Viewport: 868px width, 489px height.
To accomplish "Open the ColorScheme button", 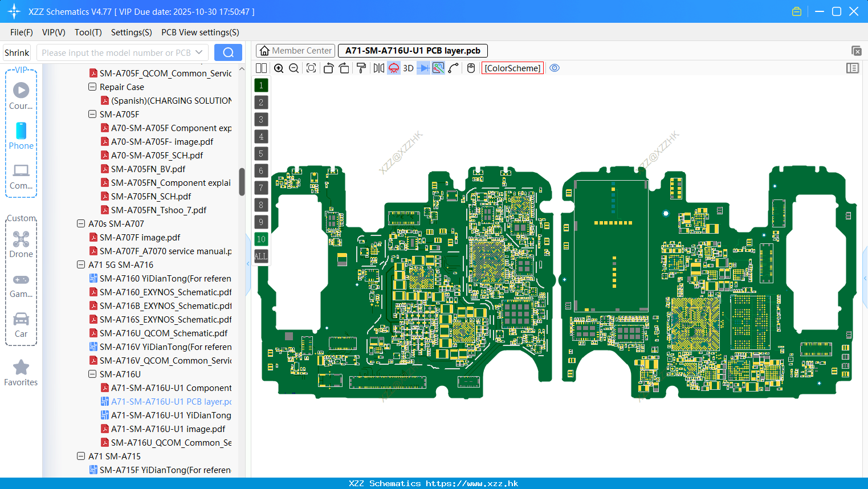I will click(513, 68).
